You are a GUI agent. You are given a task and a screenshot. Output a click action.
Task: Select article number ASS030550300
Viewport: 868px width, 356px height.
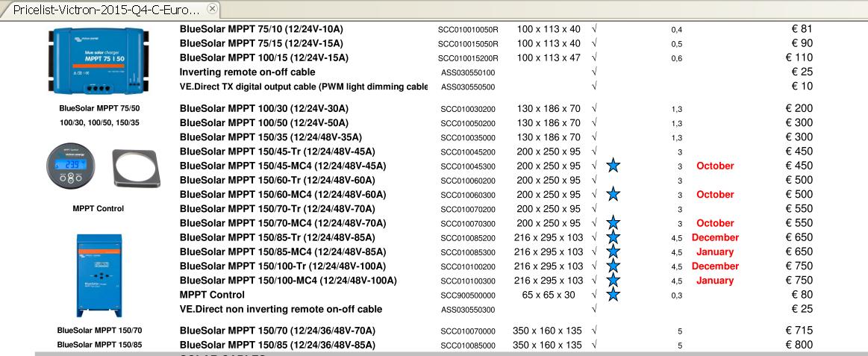(468, 310)
